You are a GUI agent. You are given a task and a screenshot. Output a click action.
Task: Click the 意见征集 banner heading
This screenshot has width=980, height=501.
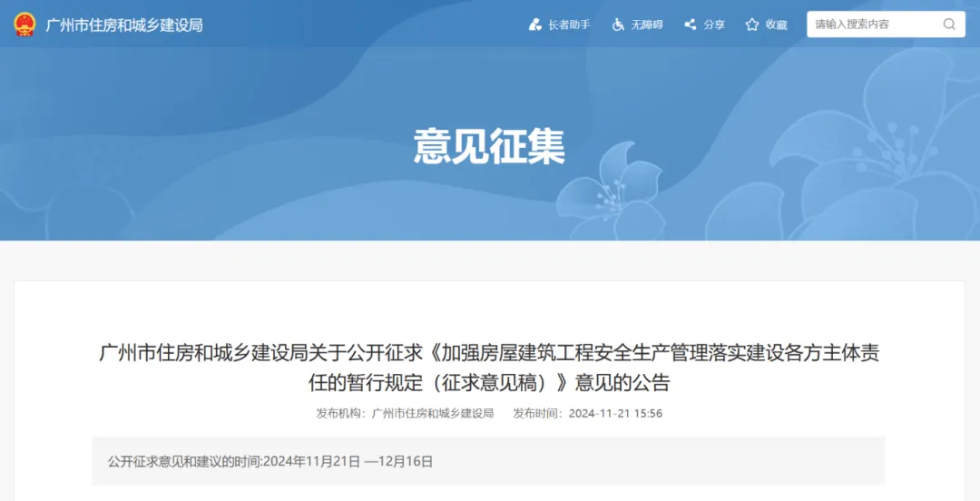tap(489, 146)
